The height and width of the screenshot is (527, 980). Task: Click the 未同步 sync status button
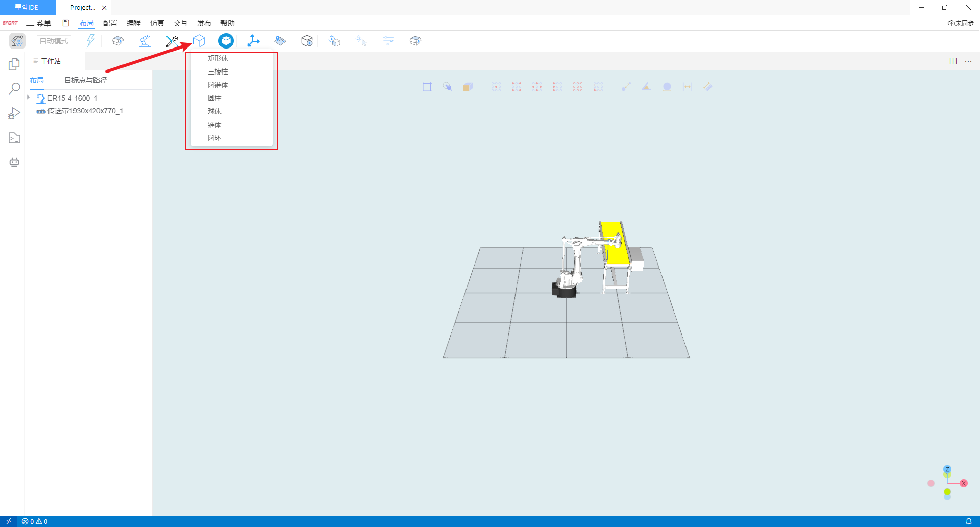pos(961,23)
